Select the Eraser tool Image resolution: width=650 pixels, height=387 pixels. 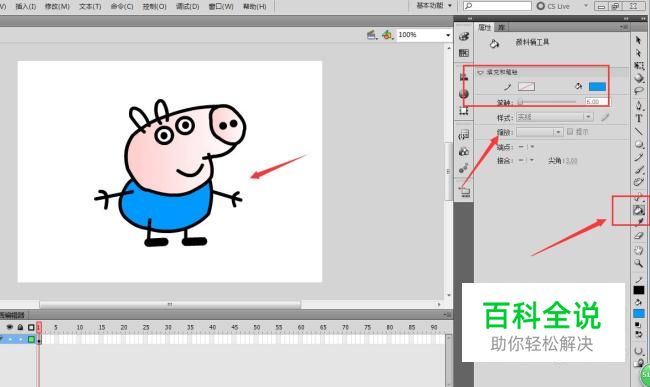tap(639, 236)
